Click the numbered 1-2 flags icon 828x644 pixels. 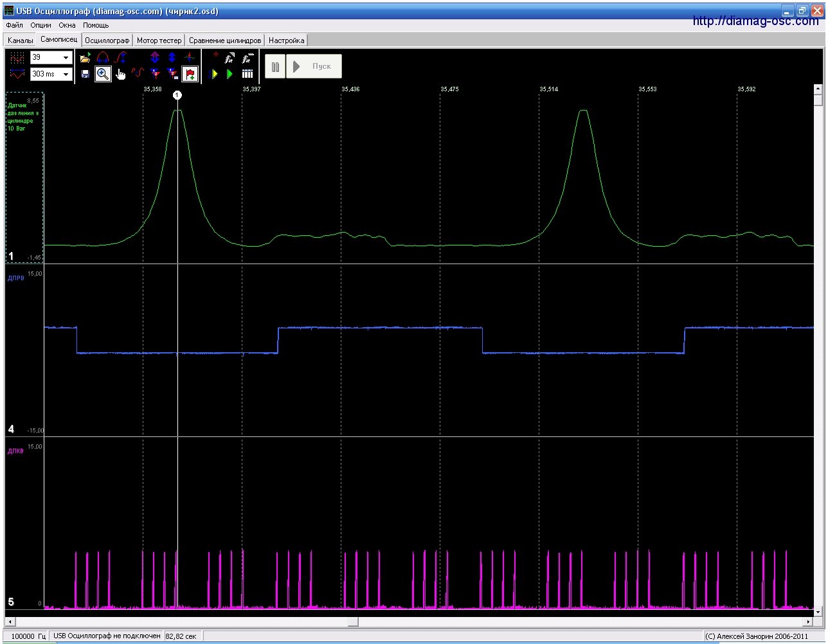[155, 74]
